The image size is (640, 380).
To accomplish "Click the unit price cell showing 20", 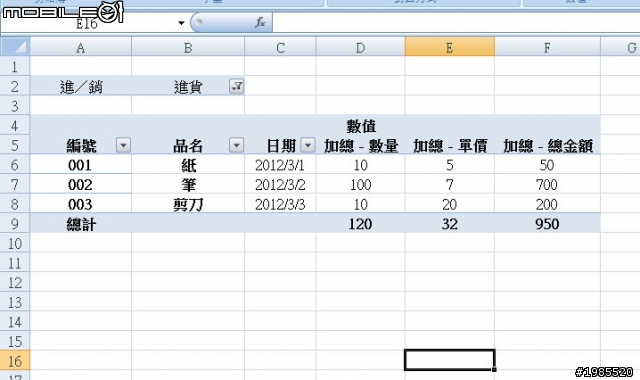I will point(449,204).
